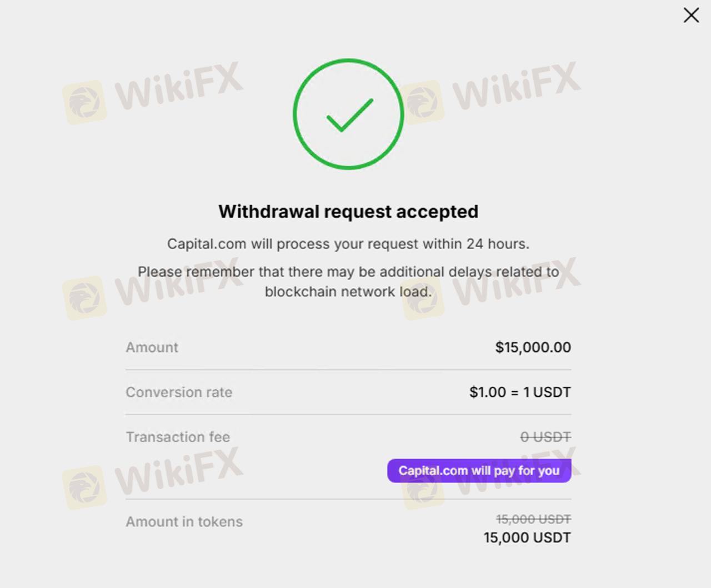Click the top-left WikiFX watermark logo icon
Image resolution: width=711 pixels, height=588 pixels.
point(84,102)
